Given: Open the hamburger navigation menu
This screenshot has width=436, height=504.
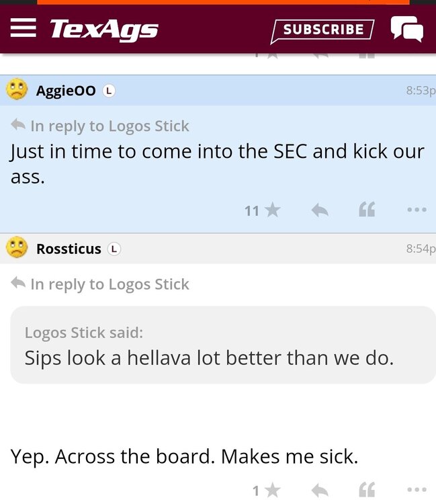Looking at the screenshot, I should (x=24, y=28).
